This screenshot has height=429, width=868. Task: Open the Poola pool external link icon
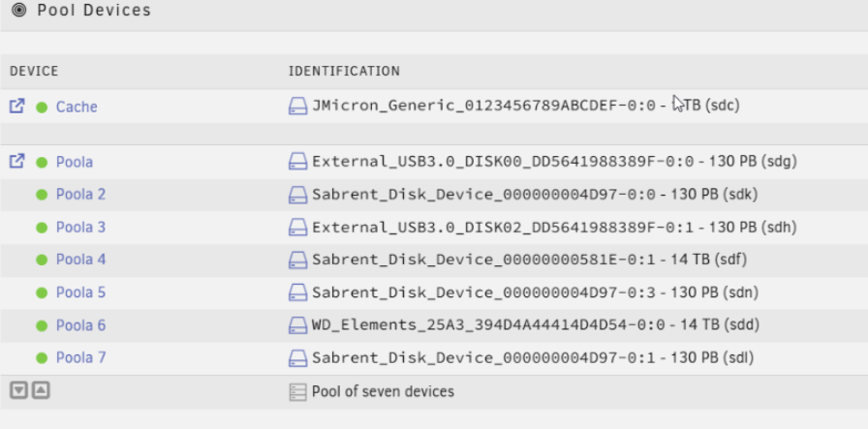click(17, 161)
